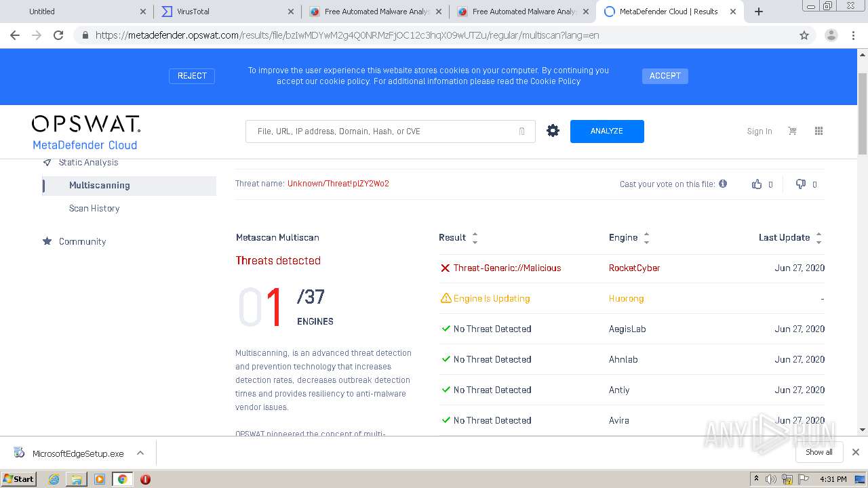Open the media player taskbar icon
This screenshot has width=868, height=488.
click(100, 479)
